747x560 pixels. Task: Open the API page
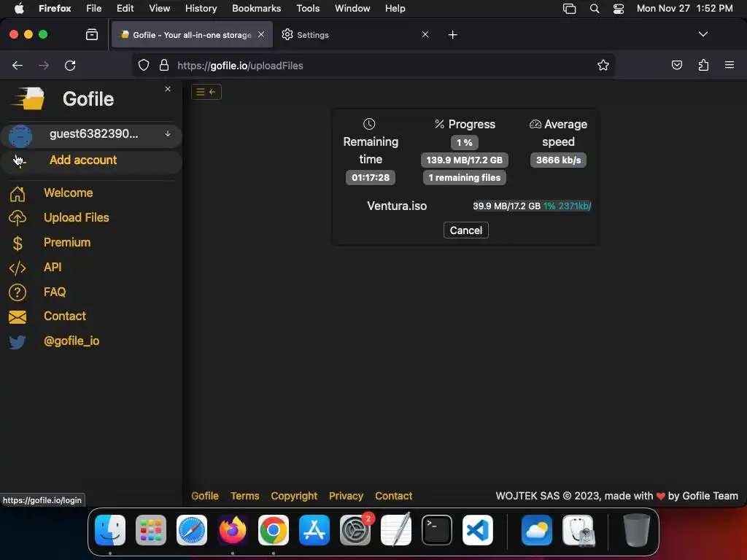[53, 267]
